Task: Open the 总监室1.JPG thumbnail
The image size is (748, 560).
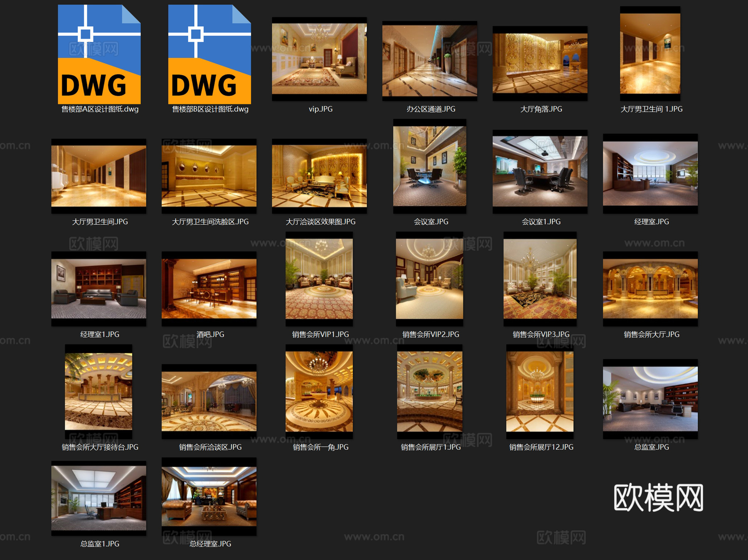Action: pos(99,498)
